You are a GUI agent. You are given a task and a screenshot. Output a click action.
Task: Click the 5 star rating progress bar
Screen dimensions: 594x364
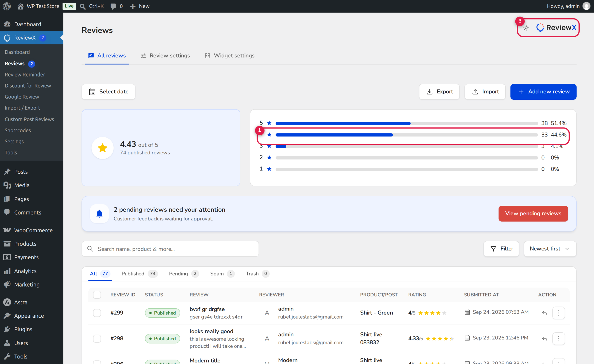pyautogui.click(x=407, y=123)
